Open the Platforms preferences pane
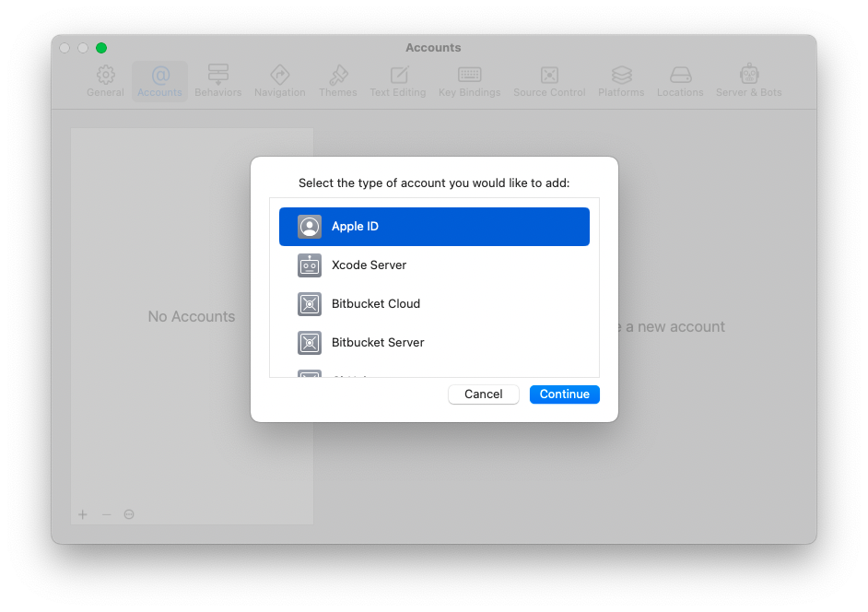Image resolution: width=868 pixels, height=612 pixels. [x=621, y=81]
